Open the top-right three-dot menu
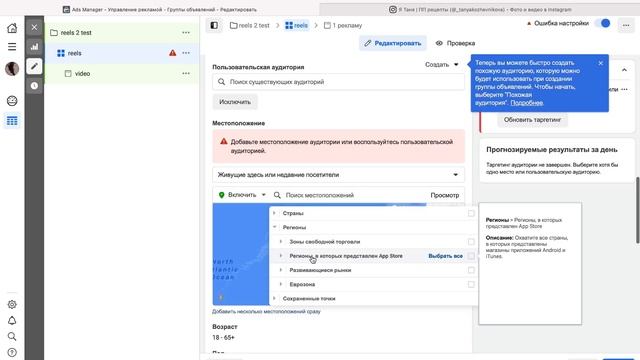This screenshot has height=360, width=640. coord(626,25)
